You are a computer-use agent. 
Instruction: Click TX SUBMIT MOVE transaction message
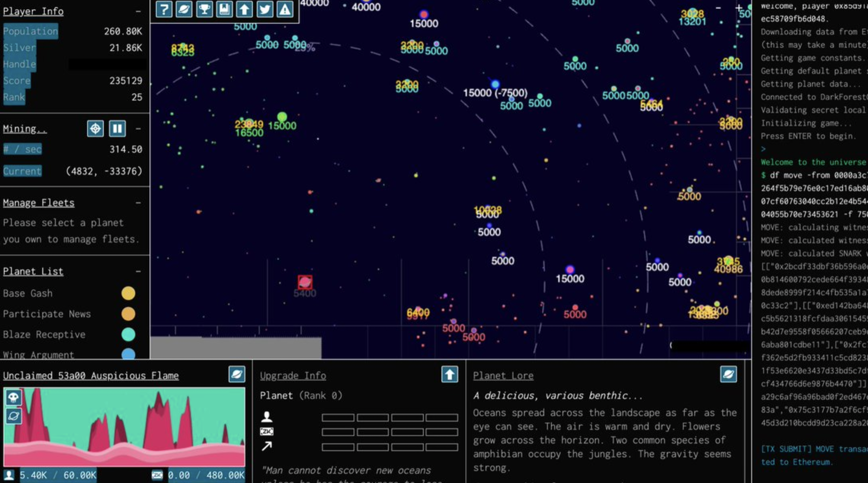pyautogui.click(x=814, y=455)
